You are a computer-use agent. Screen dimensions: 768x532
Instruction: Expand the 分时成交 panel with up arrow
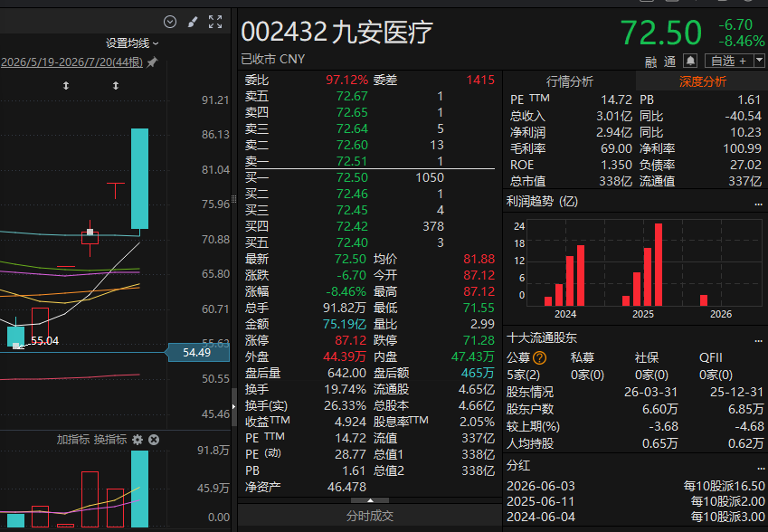coord(370,500)
